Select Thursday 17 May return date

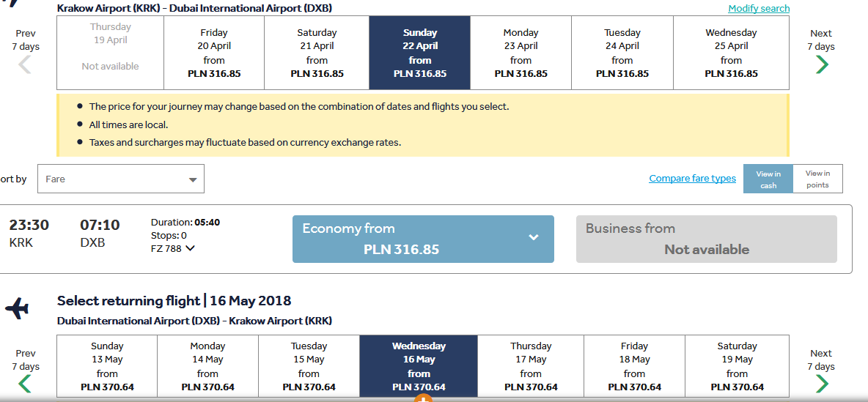coord(531,366)
